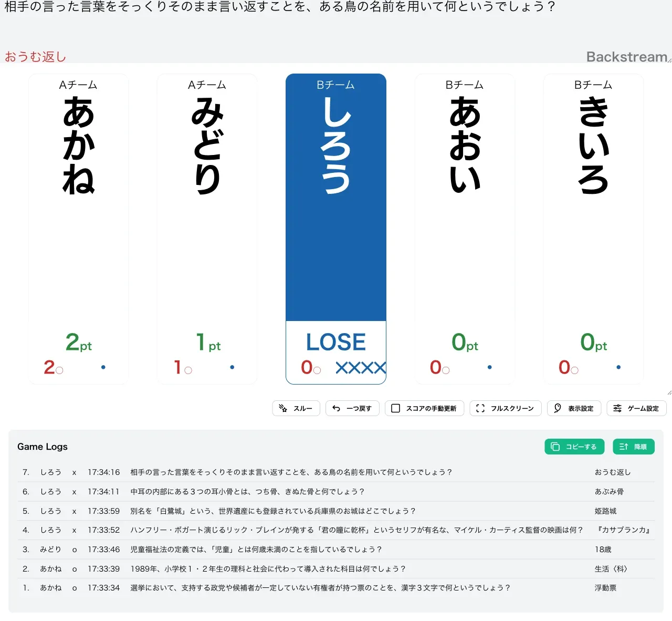Click log timestamp 17:33:34
Screen dimensions: 672x621
click(x=104, y=588)
